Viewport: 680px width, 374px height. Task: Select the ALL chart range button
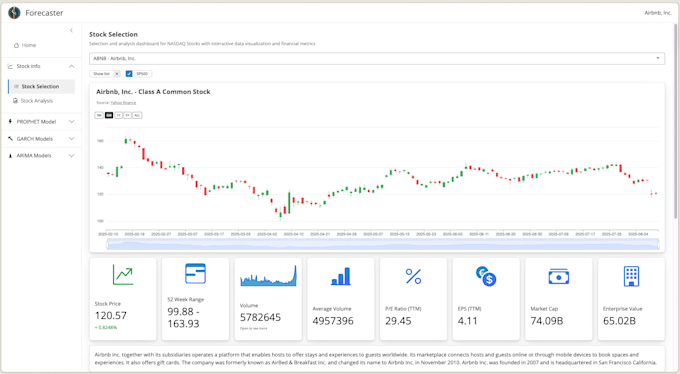(x=137, y=115)
